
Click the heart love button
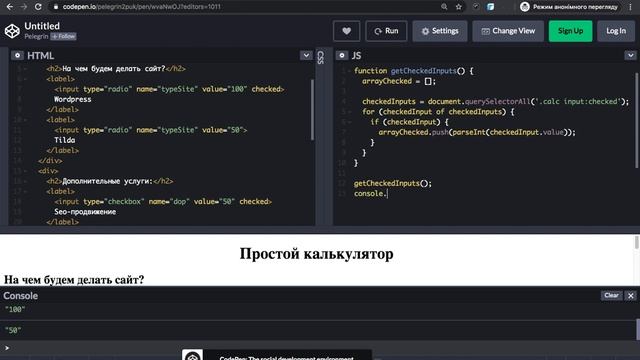click(x=347, y=31)
